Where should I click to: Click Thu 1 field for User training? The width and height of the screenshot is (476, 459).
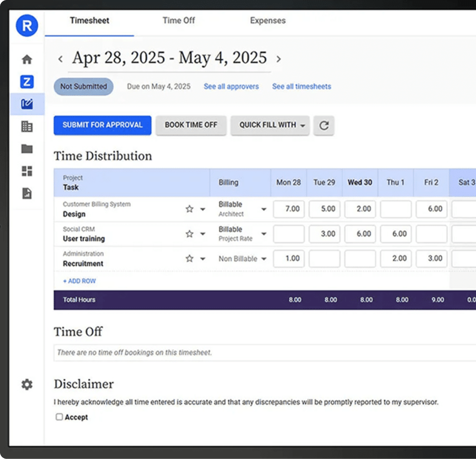(396, 234)
